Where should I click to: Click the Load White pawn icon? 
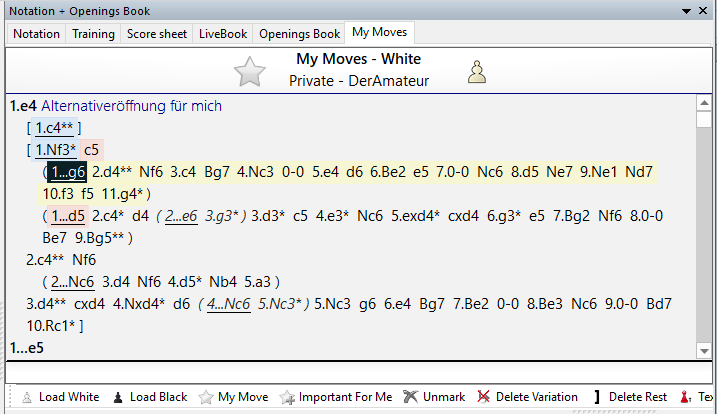pyautogui.click(x=27, y=397)
